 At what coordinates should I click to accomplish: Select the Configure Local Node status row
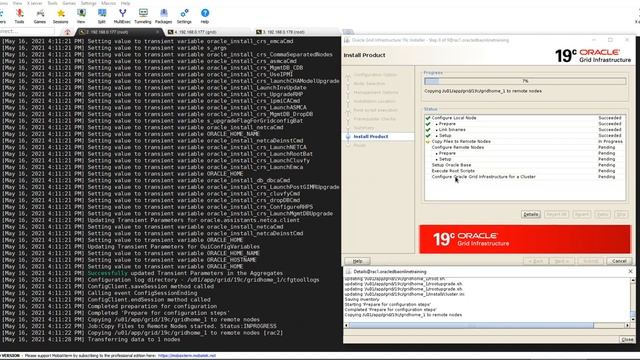coord(524,118)
